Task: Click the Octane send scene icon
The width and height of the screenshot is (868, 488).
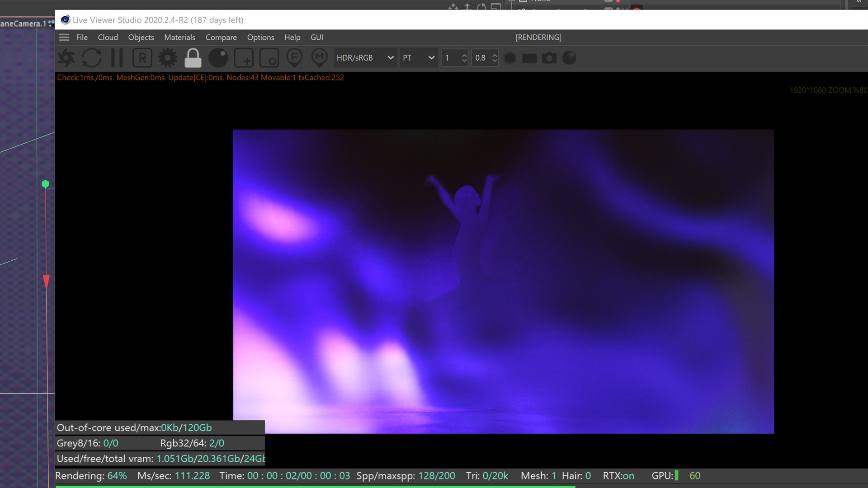Action: coord(66,58)
